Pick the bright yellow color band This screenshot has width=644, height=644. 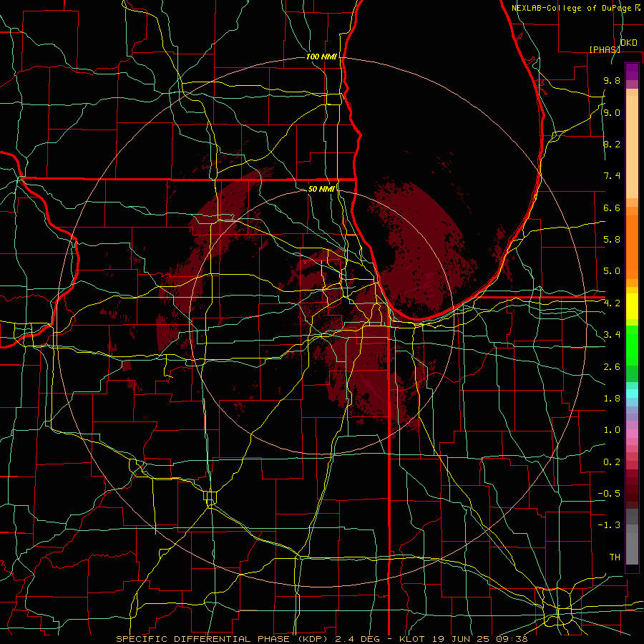click(x=632, y=307)
